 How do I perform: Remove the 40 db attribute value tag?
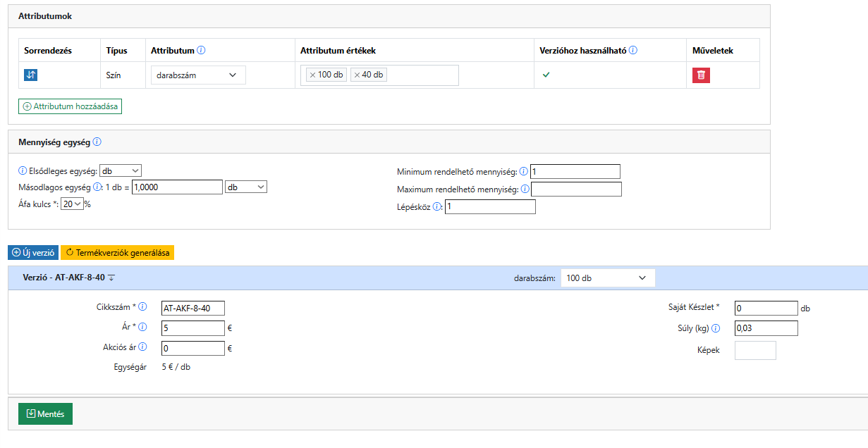click(357, 75)
